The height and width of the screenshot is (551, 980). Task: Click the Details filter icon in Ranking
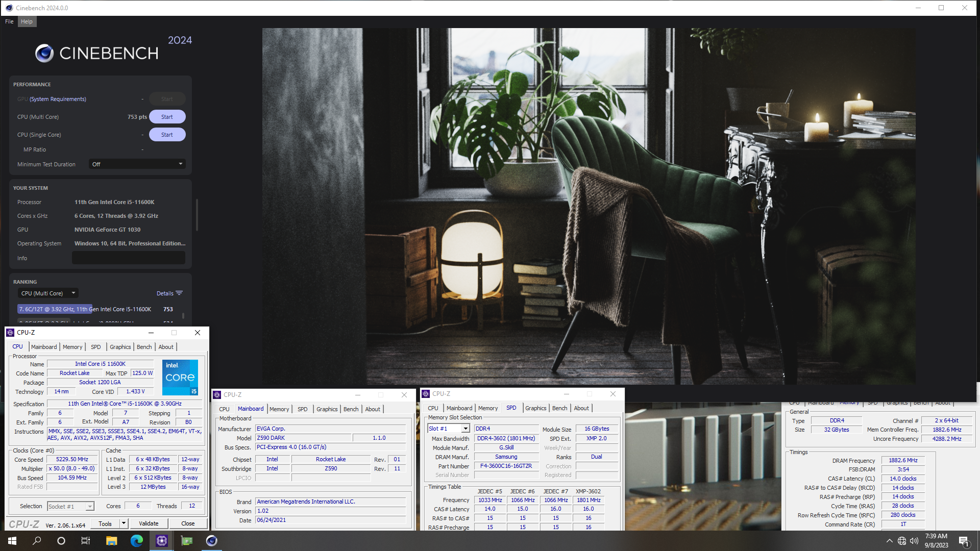(x=179, y=293)
